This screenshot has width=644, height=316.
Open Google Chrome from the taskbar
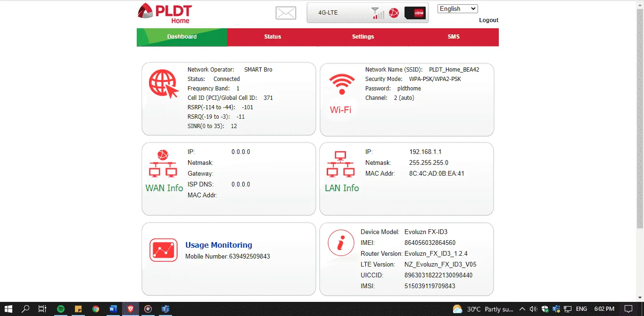(x=96, y=309)
